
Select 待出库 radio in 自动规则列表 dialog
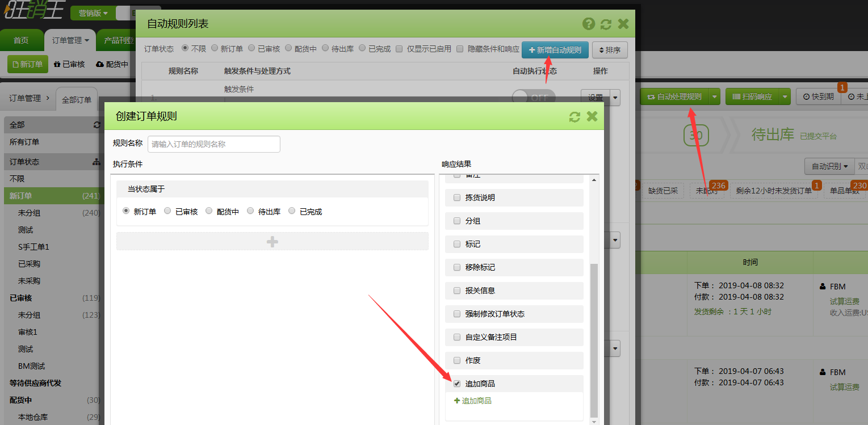[326, 49]
